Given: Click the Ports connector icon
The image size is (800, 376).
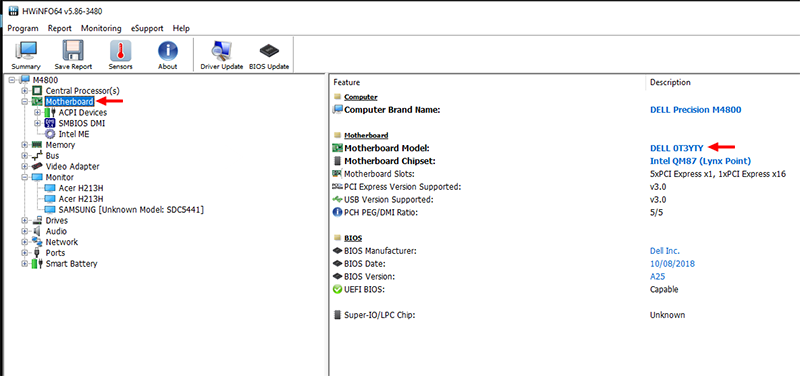Looking at the screenshot, I should click(x=37, y=253).
